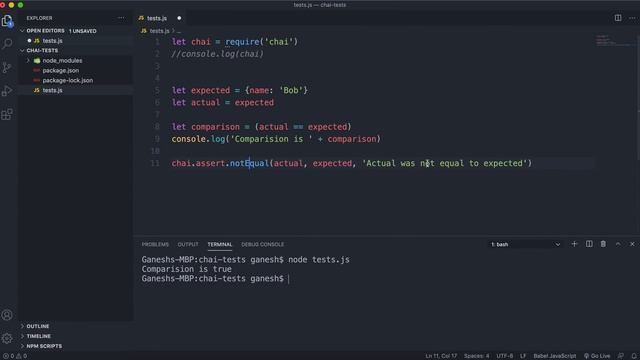Open editor more actions ellipsis

coord(632,18)
